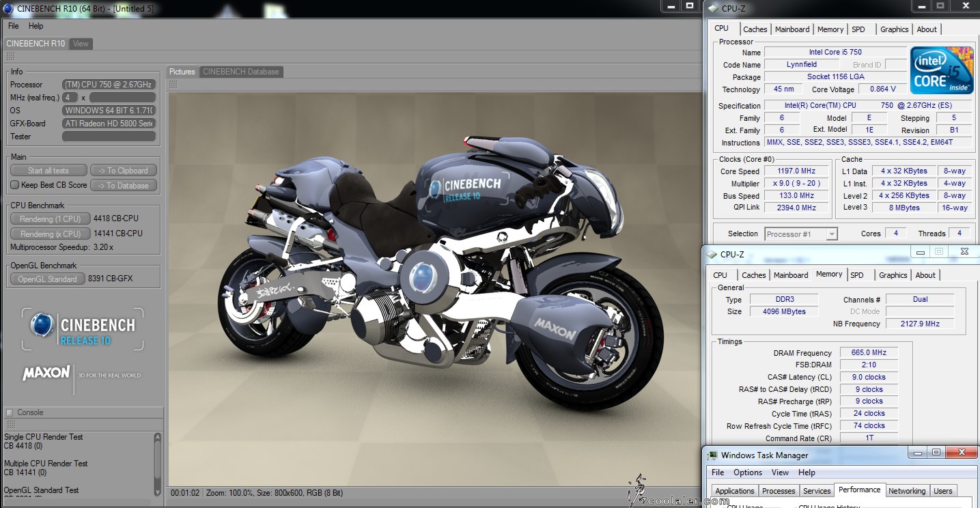Toggle the Console panel checkbox
Viewport: 980px width, 508px height.
pyautogui.click(x=10, y=412)
